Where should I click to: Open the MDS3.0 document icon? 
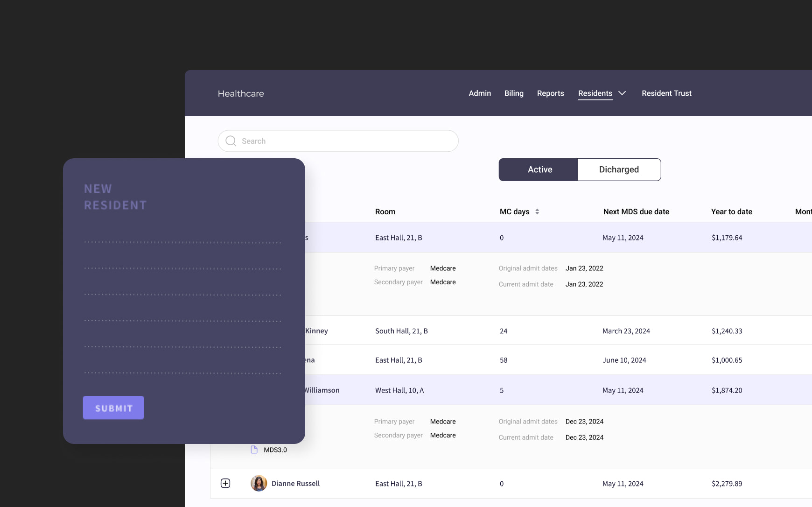click(254, 450)
